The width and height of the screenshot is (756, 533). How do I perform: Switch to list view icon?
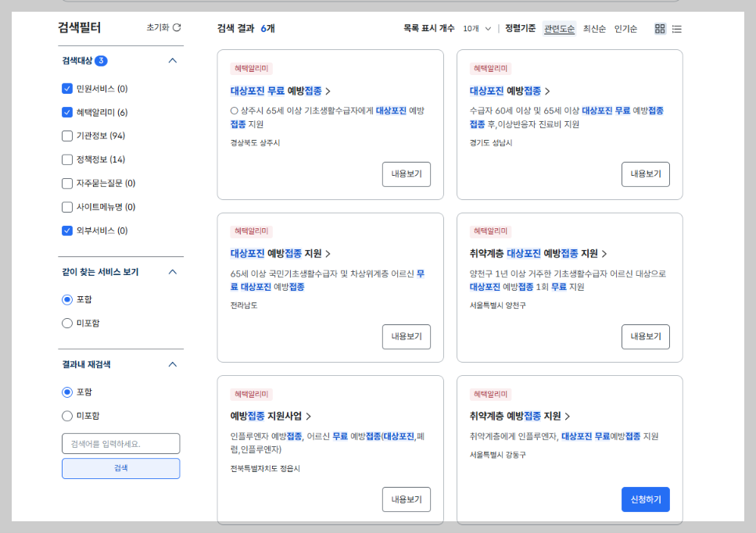point(677,29)
